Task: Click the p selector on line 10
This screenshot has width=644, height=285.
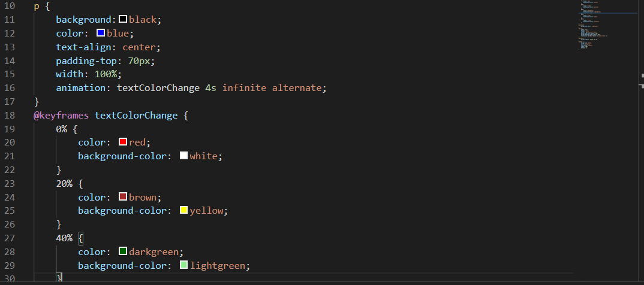Action: pos(37,5)
